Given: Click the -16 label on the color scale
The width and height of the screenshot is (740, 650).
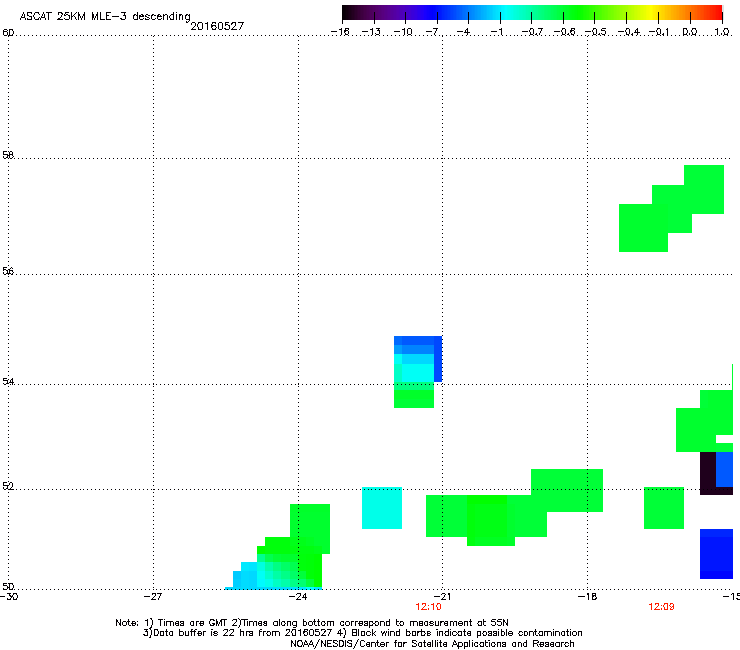Looking at the screenshot, I should (x=340, y=32).
